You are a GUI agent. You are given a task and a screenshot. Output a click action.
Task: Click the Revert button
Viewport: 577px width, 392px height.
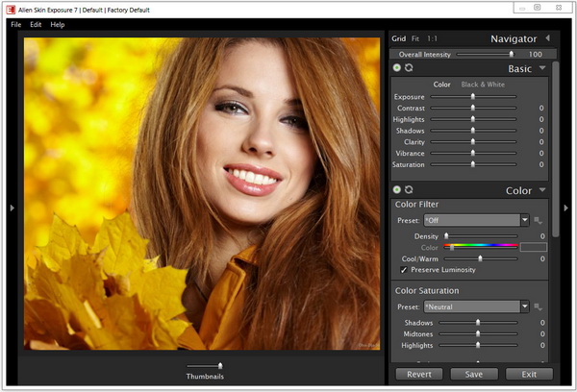pyautogui.click(x=419, y=374)
